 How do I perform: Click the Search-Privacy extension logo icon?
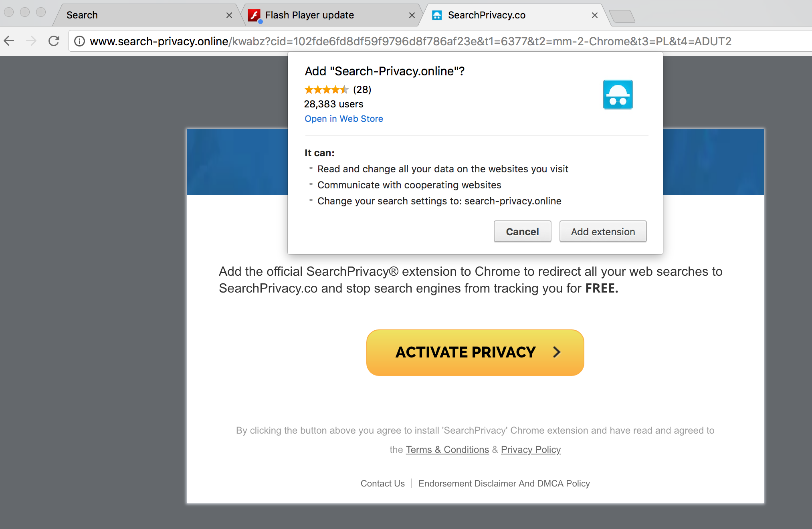(x=618, y=95)
